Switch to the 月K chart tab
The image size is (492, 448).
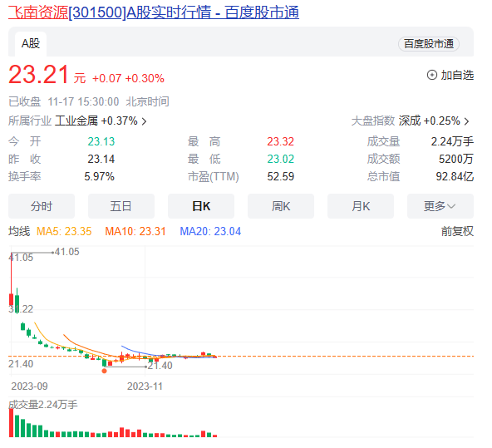[360, 206]
